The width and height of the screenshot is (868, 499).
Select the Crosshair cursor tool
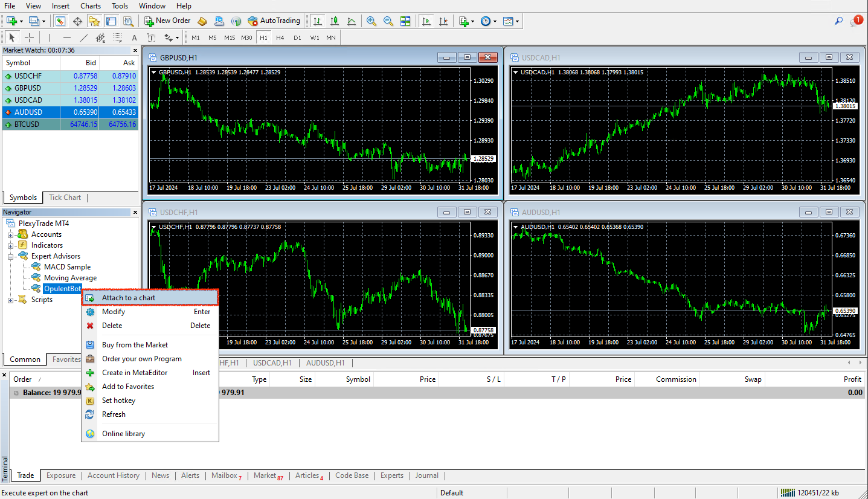(29, 37)
